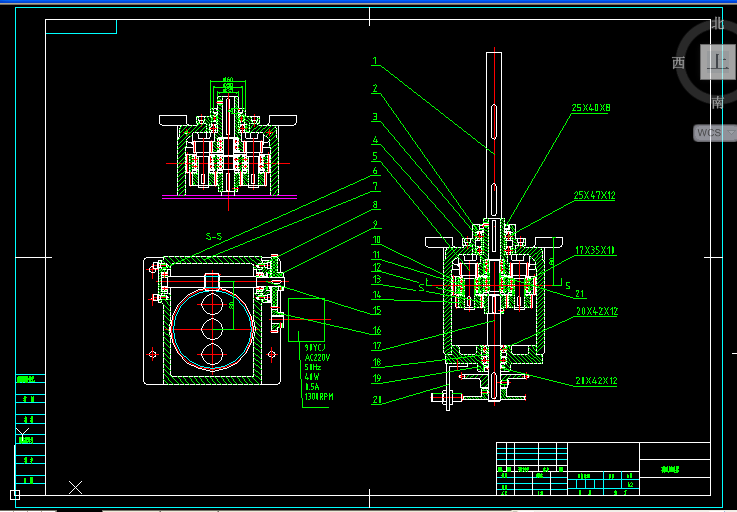Click the cyan empty box at sheet top-left

coord(81,27)
